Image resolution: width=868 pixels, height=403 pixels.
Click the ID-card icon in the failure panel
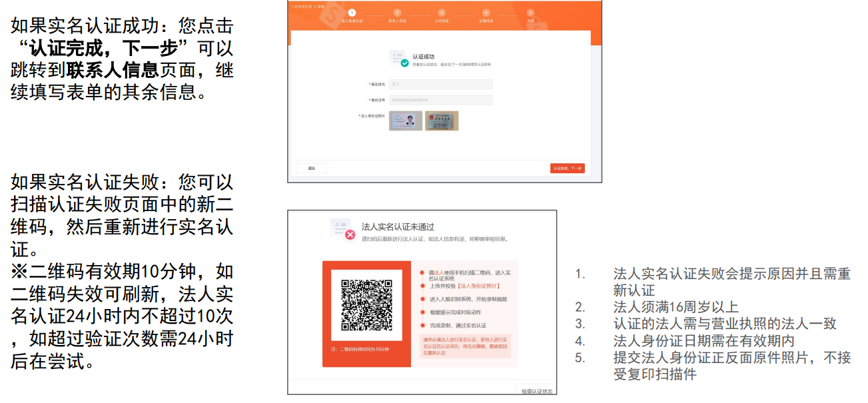(339, 228)
